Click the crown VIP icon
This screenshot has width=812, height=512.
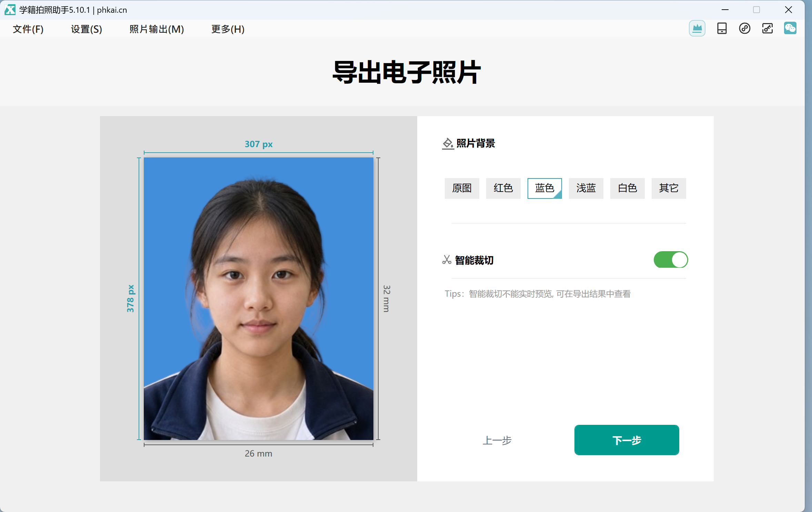pos(697,29)
